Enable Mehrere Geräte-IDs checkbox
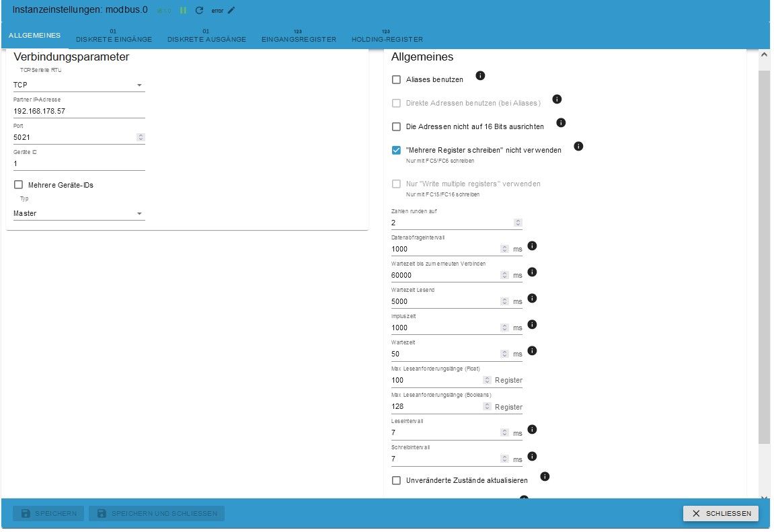 coord(19,184)
